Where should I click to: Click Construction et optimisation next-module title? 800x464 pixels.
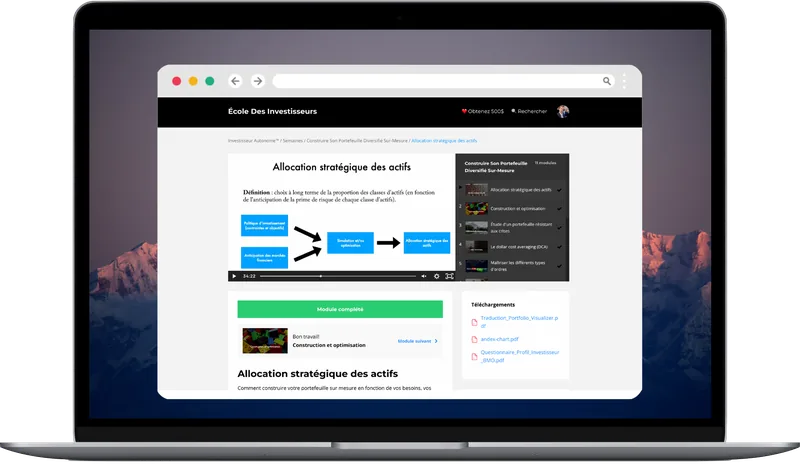click(x=329, y=345)
